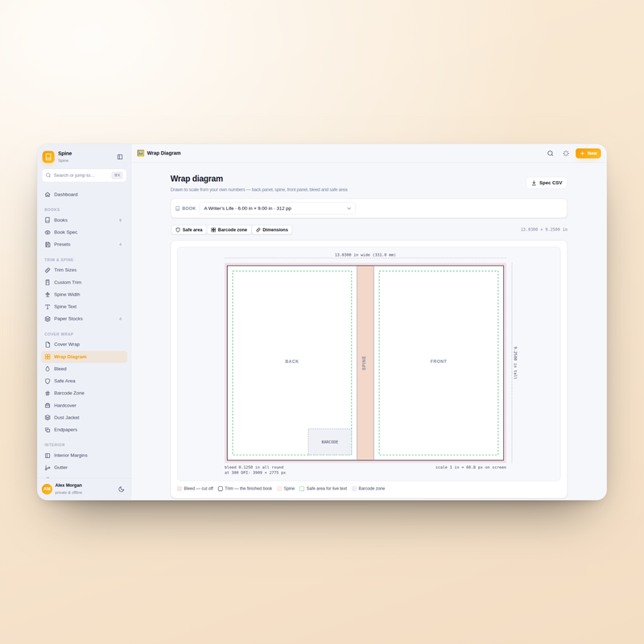
Task: Click the Wrap diagram page heading
Action: coord(196,179)
